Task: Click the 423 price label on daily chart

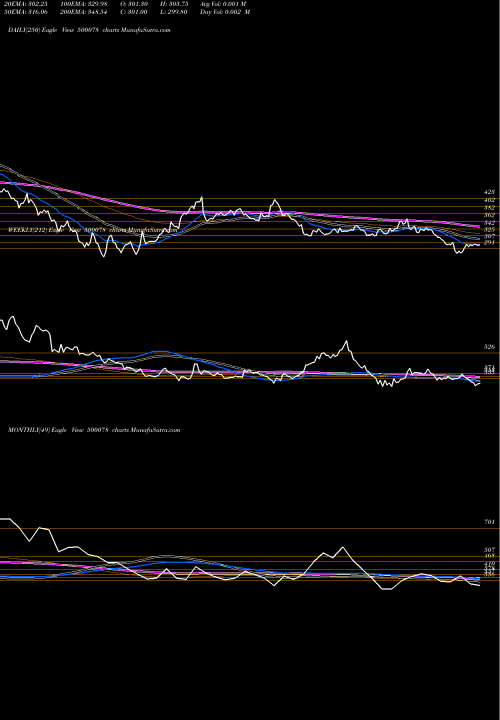Action: click(x=489, y=192)
